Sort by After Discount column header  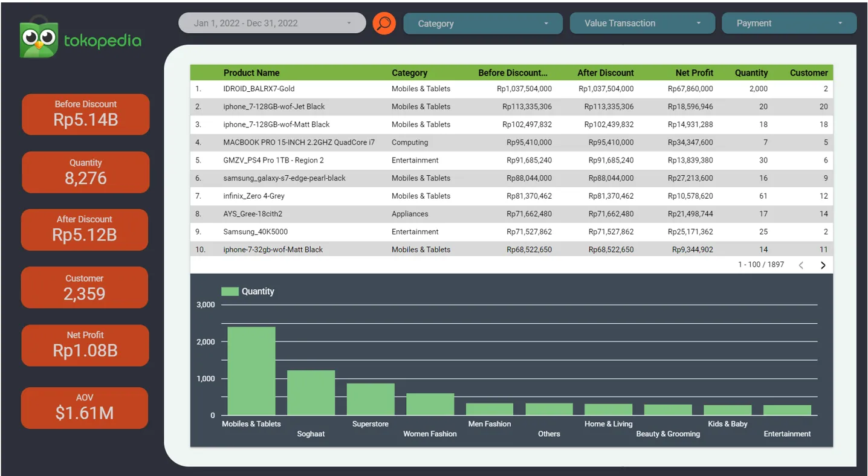(606, 72)
